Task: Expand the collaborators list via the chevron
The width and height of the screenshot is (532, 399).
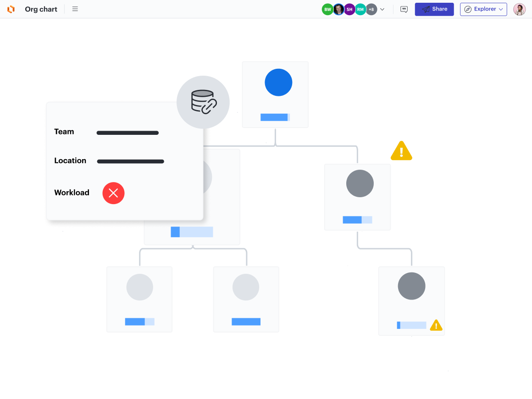Action: (x=382, y=9)
